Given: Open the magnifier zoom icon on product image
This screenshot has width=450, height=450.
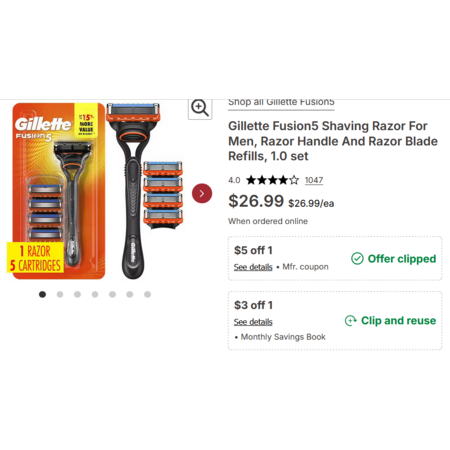Looking at the screenshot, I should pyautogui.click(x=200, y=108).
